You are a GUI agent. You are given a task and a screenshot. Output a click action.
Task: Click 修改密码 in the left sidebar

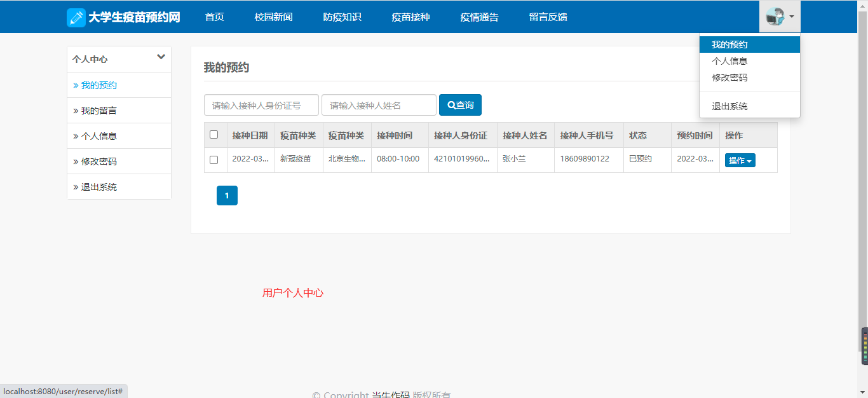98,161
